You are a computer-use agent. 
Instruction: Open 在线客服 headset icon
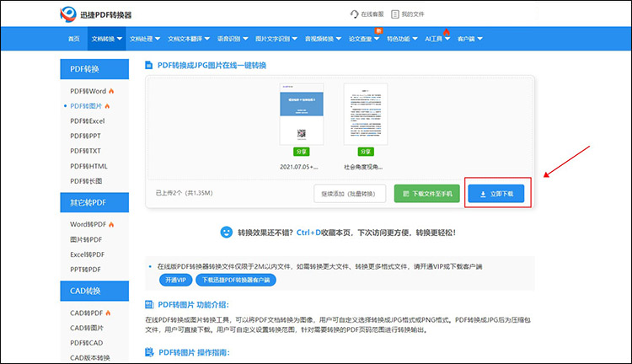coord(354,14)
